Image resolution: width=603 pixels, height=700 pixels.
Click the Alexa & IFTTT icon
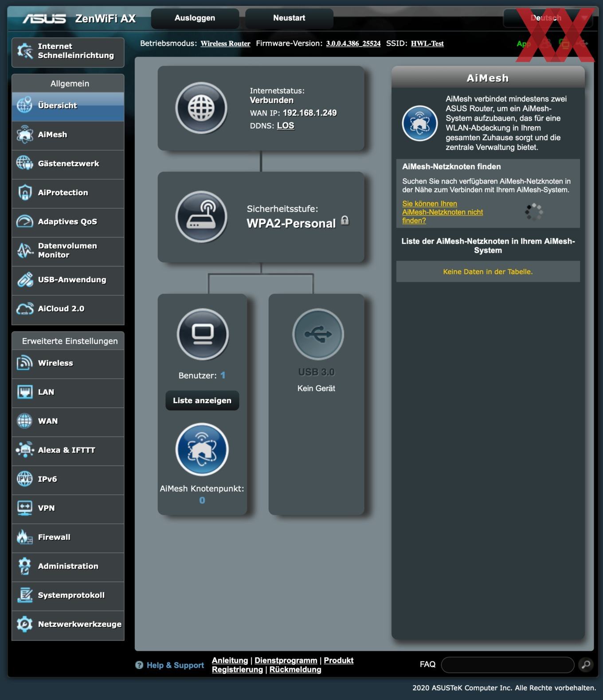coord(25,450)
